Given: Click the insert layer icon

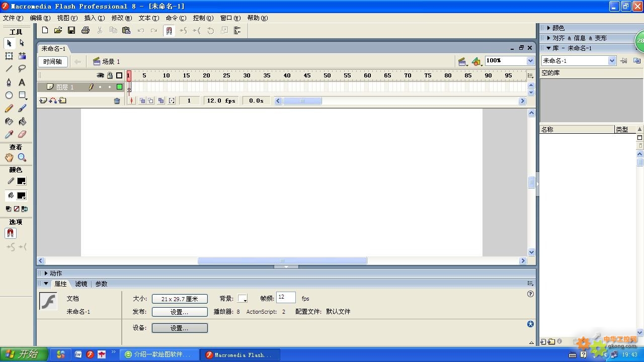Looking at the screenshot, I should coord(43,101).
